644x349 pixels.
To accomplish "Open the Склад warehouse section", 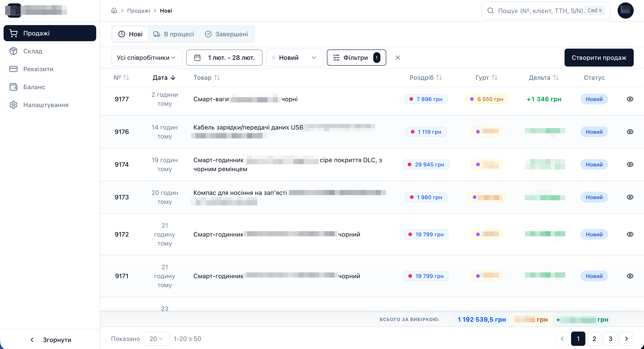I will tap(32, 51).
